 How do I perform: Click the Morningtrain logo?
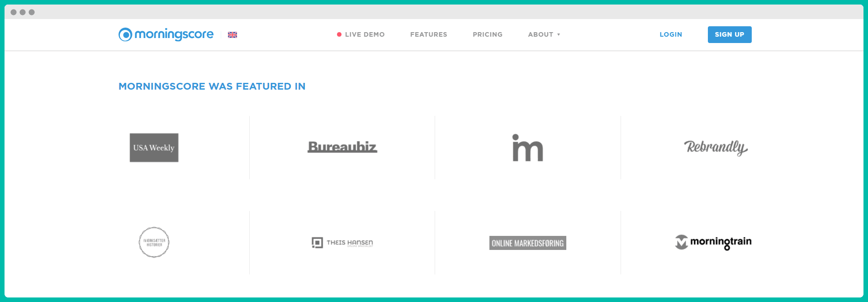coord(713,242)
